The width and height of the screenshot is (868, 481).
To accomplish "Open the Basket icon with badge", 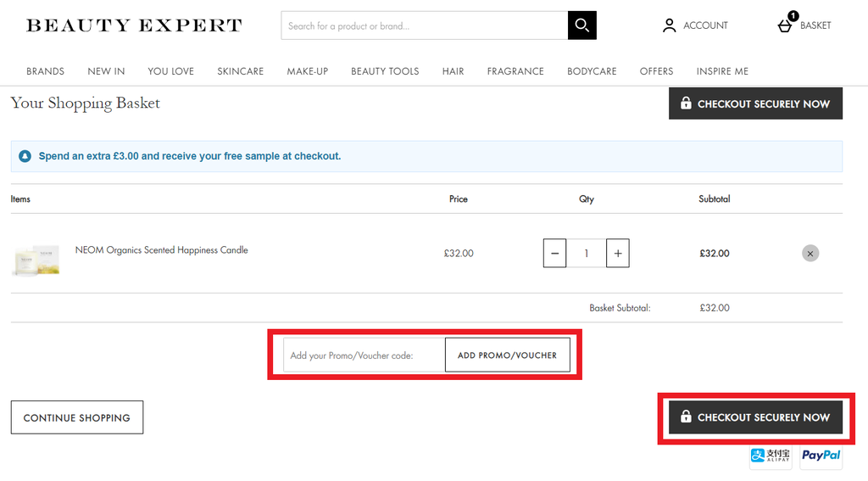I will (787, 23).
